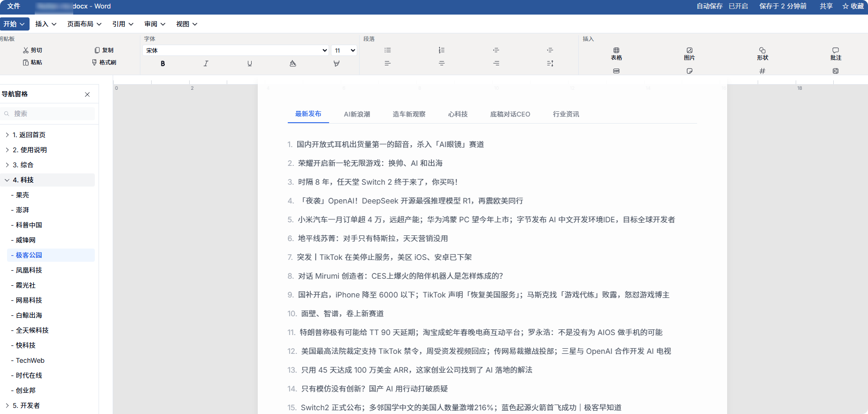The image size is (868, 414).
Task: Open the line spacing options icon
Action: click(x=550, y=63)
